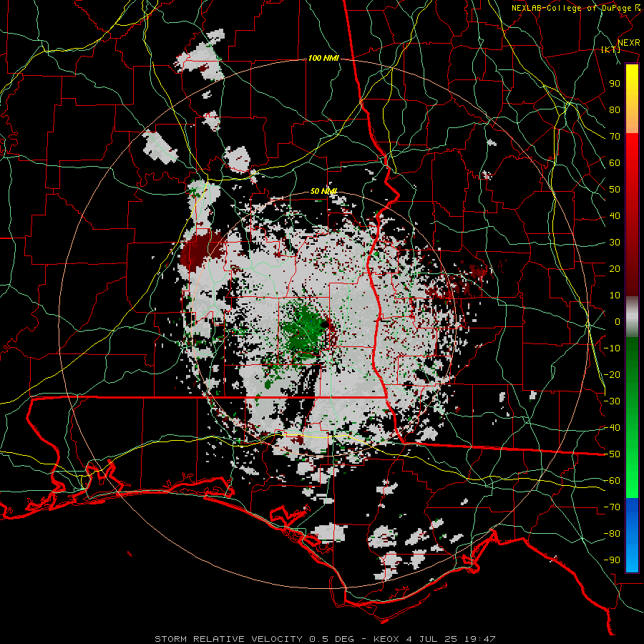Click the '-10' value on the velocity scale
The height and width of the screenshot is (644, 644).
click(x=612, y=348)
